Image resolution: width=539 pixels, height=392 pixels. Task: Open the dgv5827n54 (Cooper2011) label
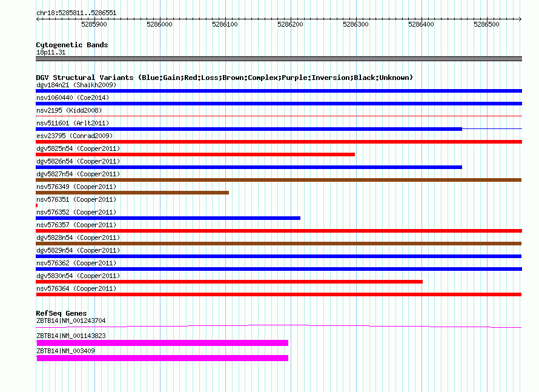click(78, 174)
